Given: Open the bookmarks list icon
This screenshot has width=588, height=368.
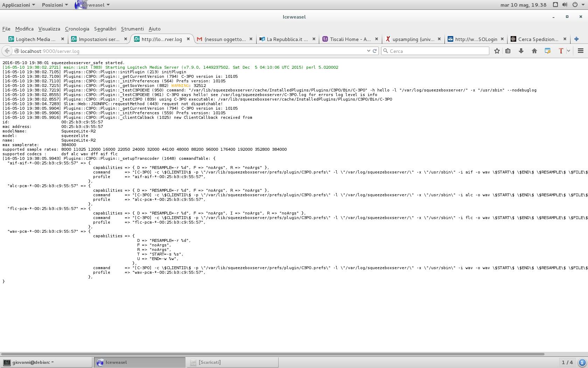Looking at the screenshot, I should 508,51.
